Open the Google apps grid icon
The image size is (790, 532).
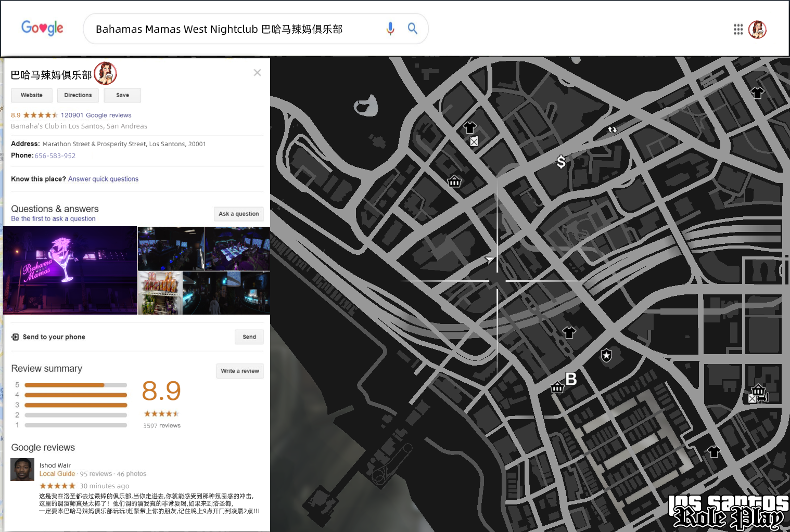[x=738, y=30]
